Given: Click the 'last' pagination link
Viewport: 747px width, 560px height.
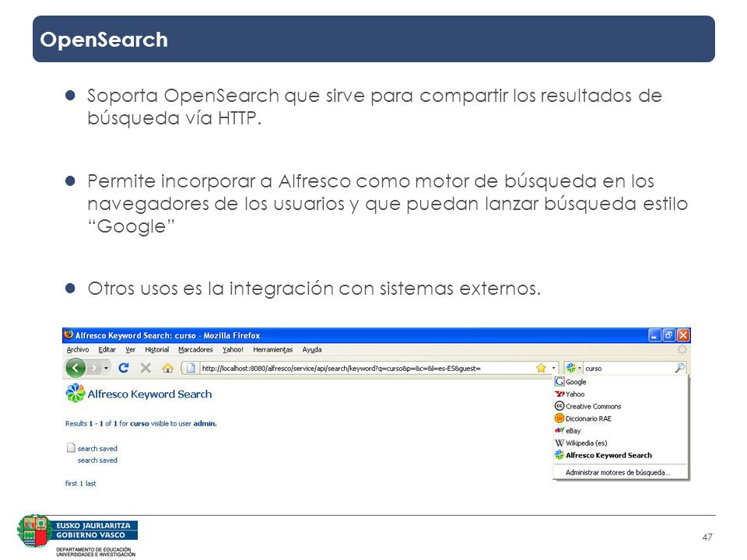Looking at the screenshot, I should 90,483.
